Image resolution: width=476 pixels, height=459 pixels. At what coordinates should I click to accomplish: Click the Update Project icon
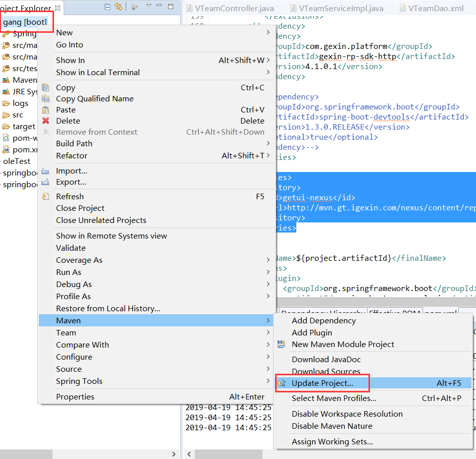point(282,383)
